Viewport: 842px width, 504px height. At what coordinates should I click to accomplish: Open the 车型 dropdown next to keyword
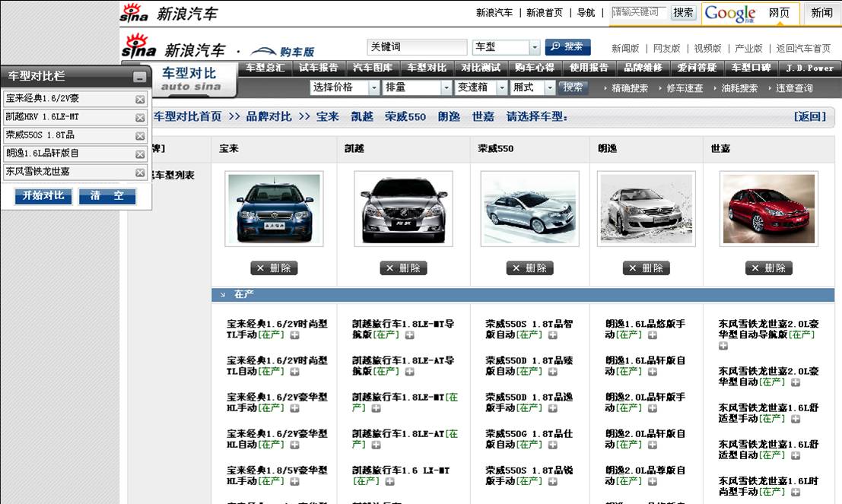(x=534, y=47)
